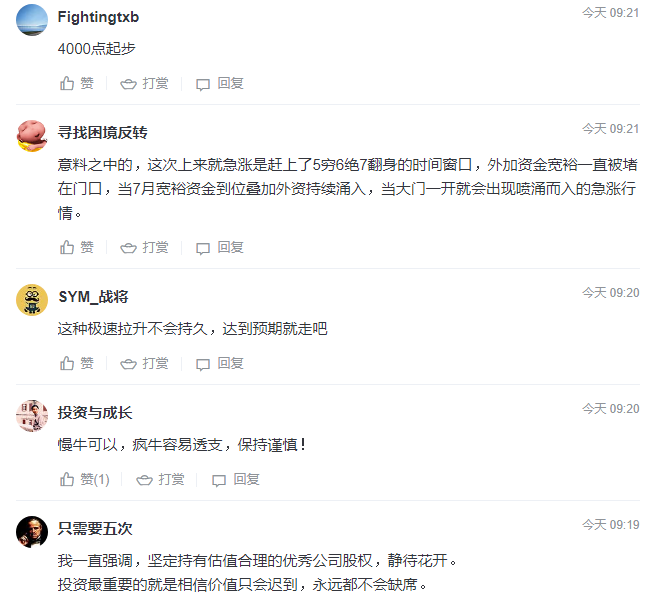Click SYM_战将's yellow avatar

[32, 298]
